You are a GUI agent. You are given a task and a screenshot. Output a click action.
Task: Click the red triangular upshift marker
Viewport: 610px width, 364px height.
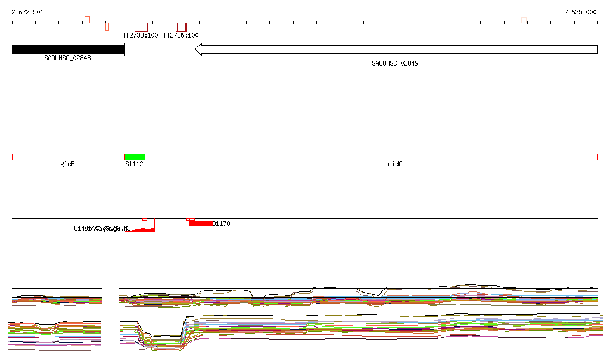(x=142, y=230)
